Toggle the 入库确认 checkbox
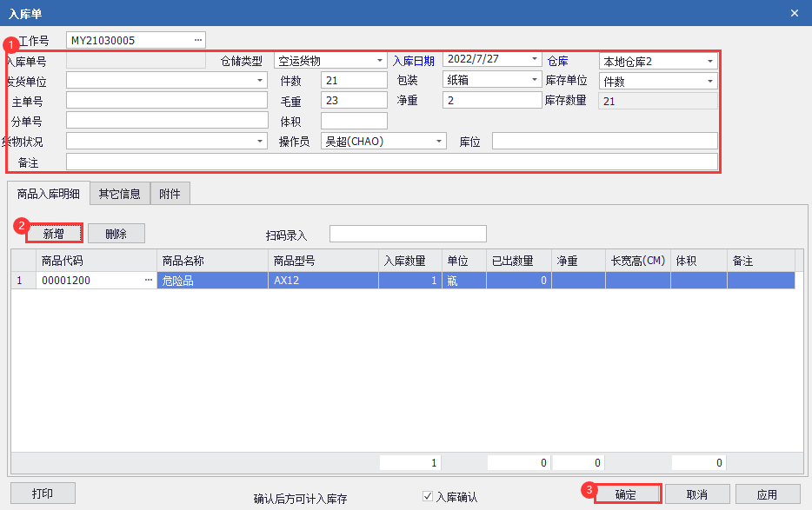Screen dimensions: 812x510 [x=428, y=496]
